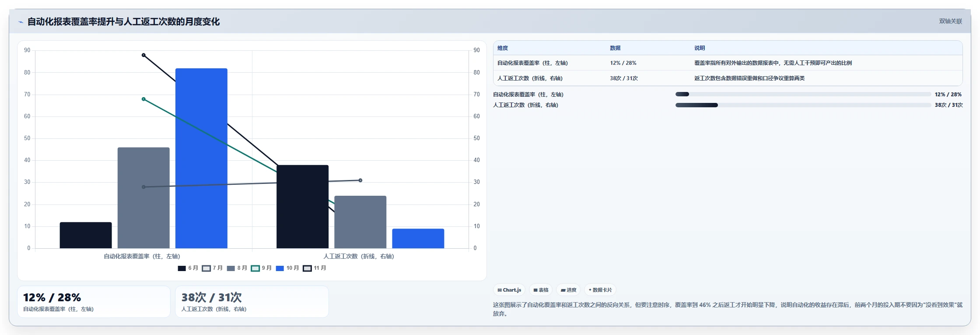Select the table cell reading 38次 / 31次
Viewport: 980px width, 335px height.
click(624, 78)
